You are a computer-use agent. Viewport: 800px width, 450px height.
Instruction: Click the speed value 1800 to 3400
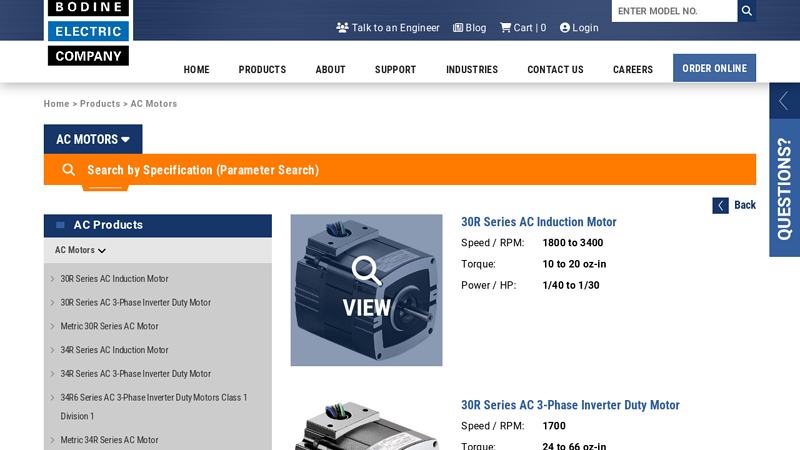pos(572,243)
